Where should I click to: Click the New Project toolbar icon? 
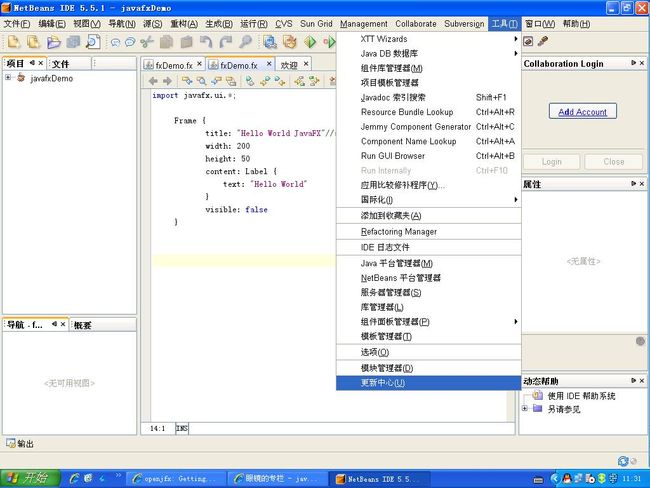33,41
